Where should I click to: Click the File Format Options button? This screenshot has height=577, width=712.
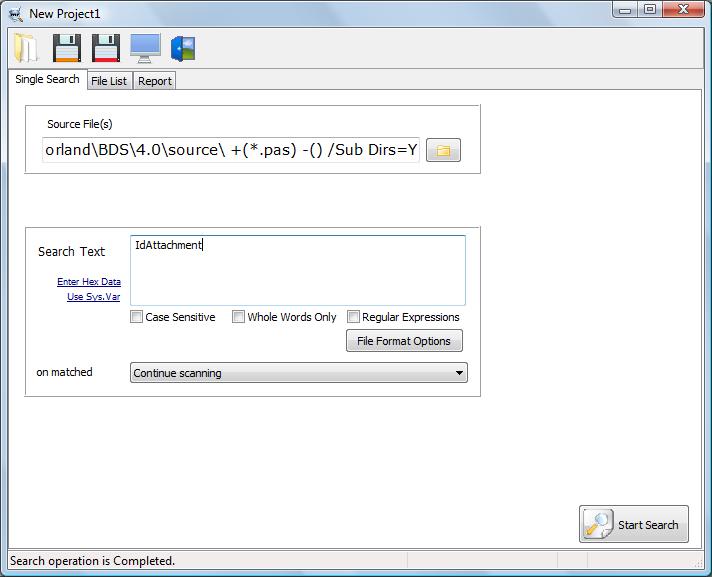pyautogui.click(x=404, y=341)
